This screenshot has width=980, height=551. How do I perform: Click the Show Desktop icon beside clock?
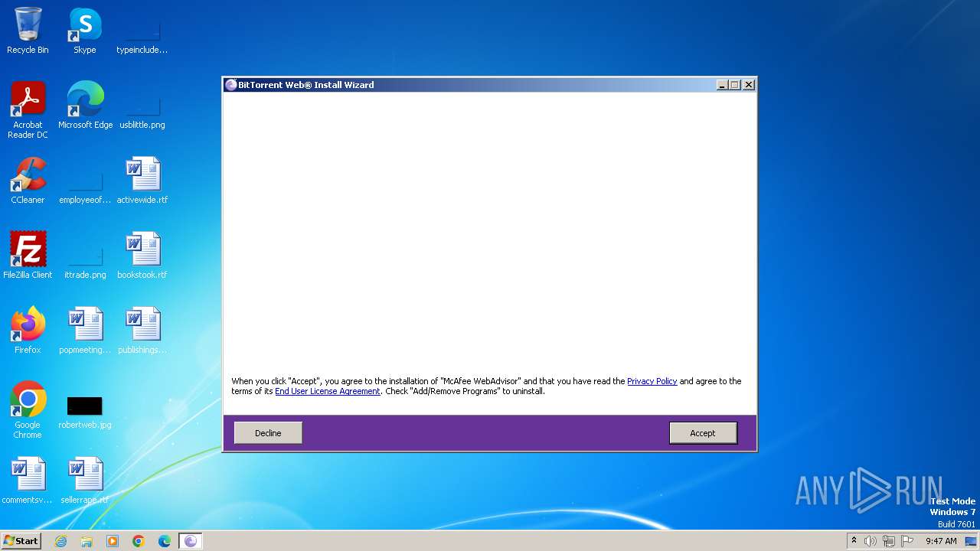(972, 541)
